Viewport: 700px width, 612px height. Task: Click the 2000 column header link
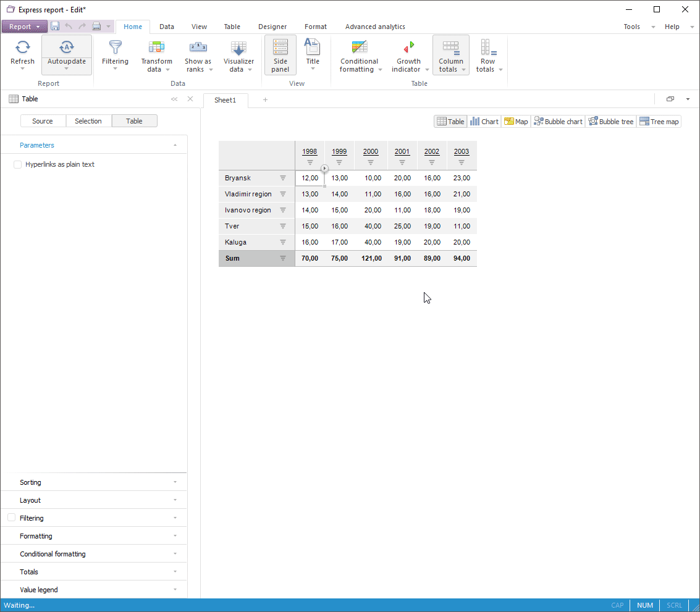[x=371, y=151]
